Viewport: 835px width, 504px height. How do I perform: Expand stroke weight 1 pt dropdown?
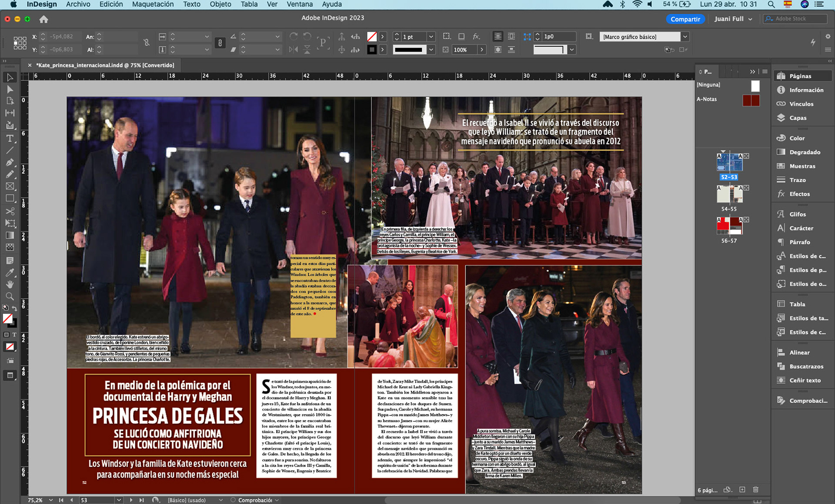[x=431, y=37]
